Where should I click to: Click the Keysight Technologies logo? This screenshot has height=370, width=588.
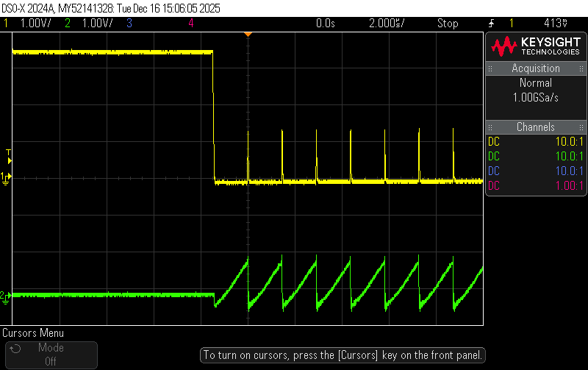pyautogui.click(x=536, y=46)
